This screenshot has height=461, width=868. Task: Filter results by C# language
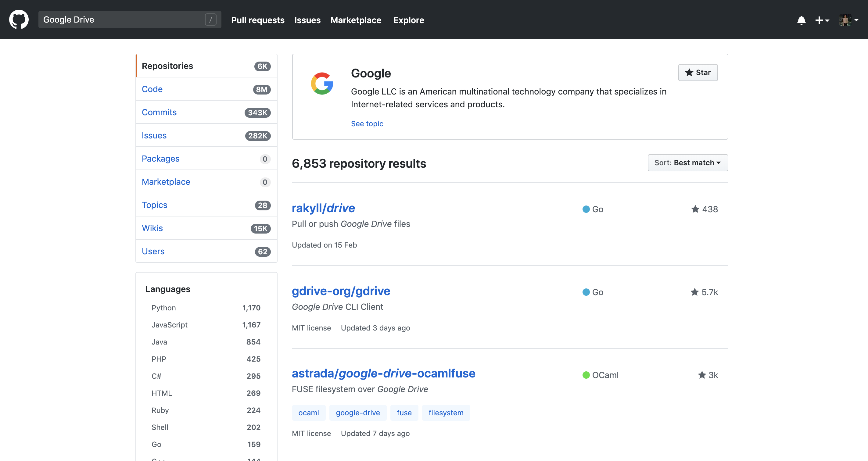pos(206,376)
